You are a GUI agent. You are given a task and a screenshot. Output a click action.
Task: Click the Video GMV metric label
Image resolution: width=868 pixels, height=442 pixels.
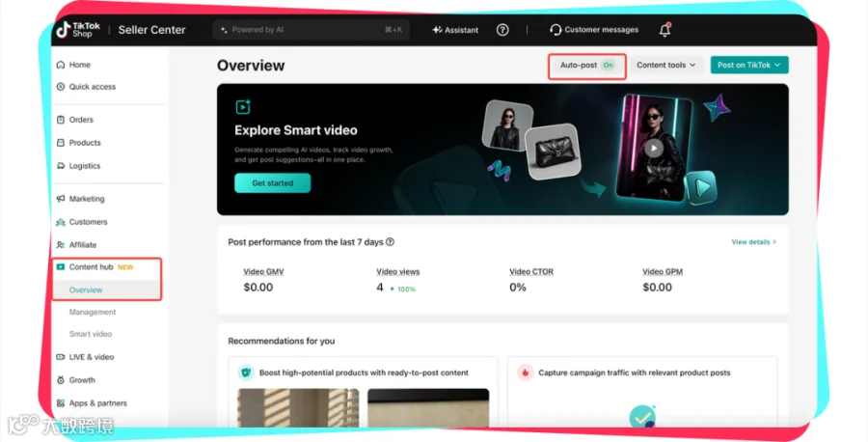coord(263,272)
